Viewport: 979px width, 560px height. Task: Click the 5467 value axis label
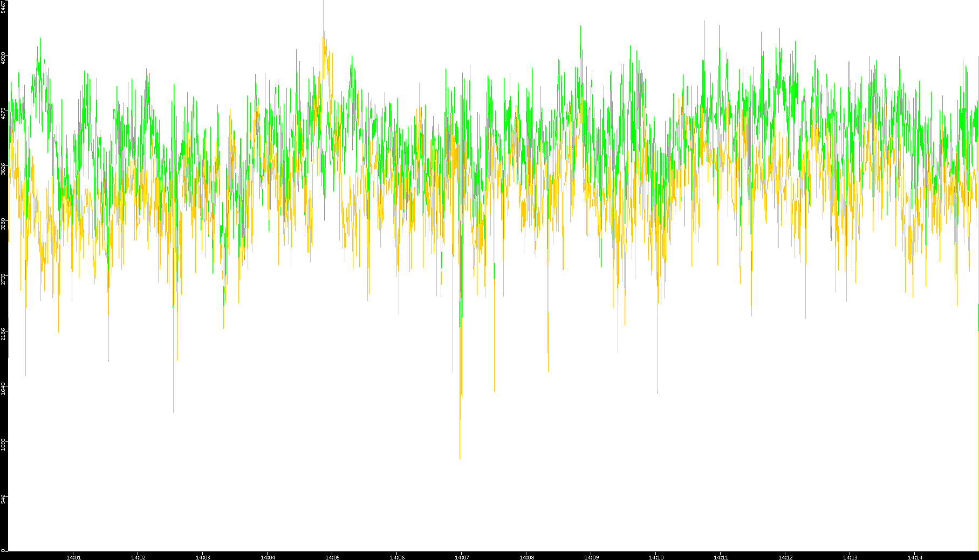3,7
